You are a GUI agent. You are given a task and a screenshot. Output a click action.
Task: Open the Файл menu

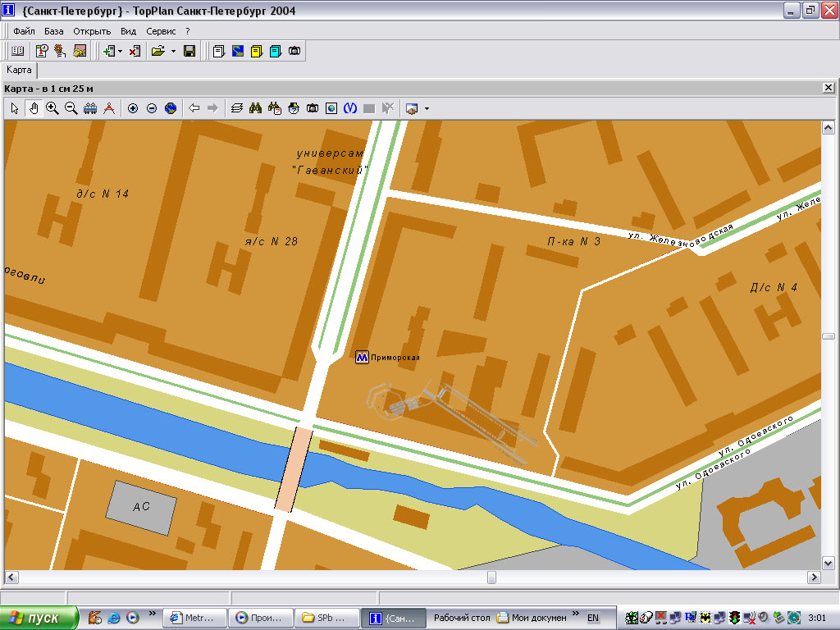[24, 31]
